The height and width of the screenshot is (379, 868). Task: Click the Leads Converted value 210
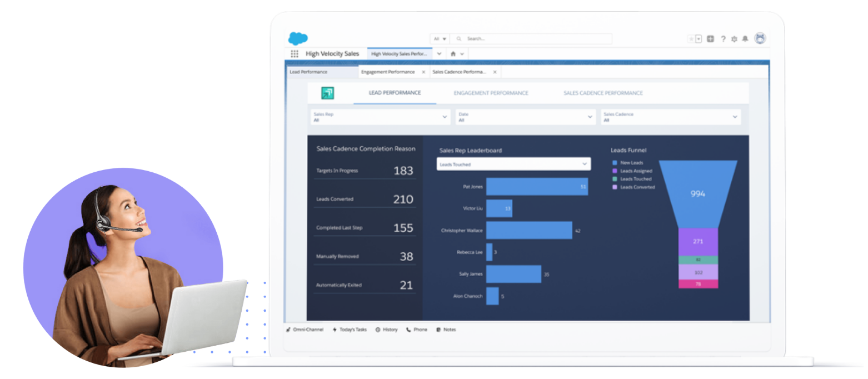pos(403,199)
